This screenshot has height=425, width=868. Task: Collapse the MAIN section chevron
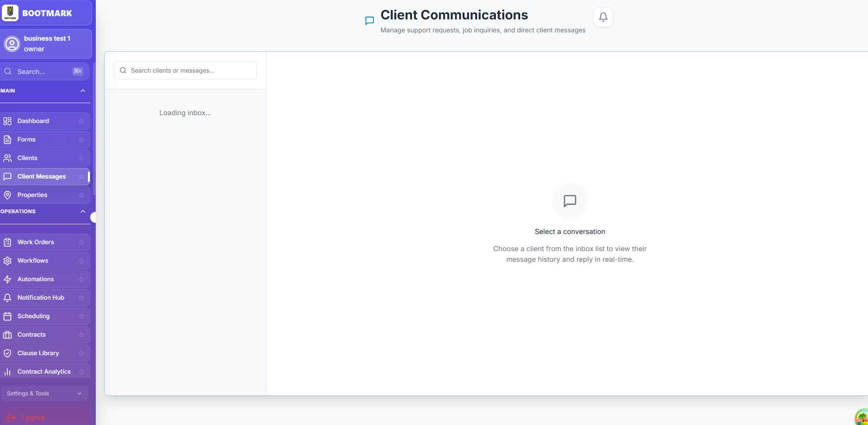[x=83, y=91]
